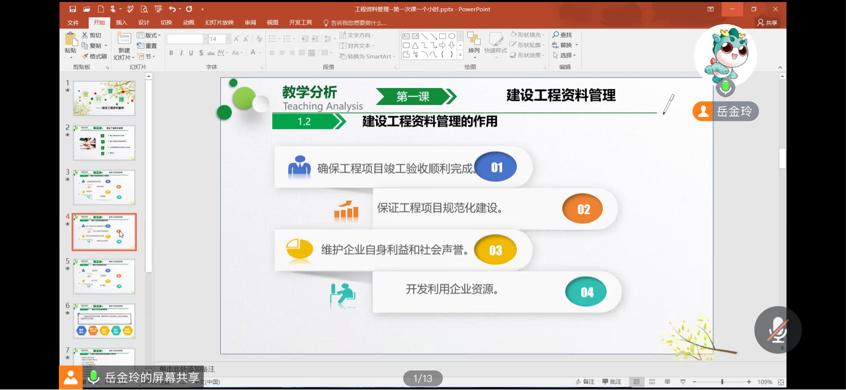Screen dimensions: 846x390
Task: Toggle Strikethrough (abc) formatting
Action: pyautogui.click(x=211, y=53)
